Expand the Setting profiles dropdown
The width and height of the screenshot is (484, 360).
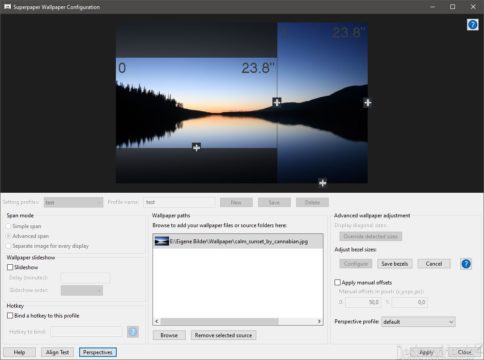[73, 202]
